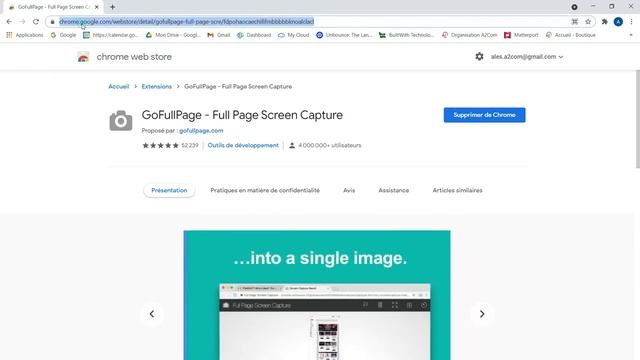The width and height of the screenshot is (640, 360).
Task: Open the calendar bookmark
Action: coord(111,35)
